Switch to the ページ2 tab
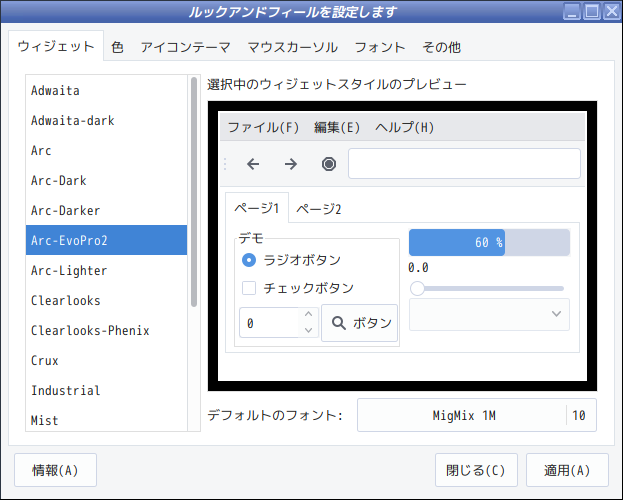Image resolution: width=623 pixels, height=500 pixels. (319, 209)
